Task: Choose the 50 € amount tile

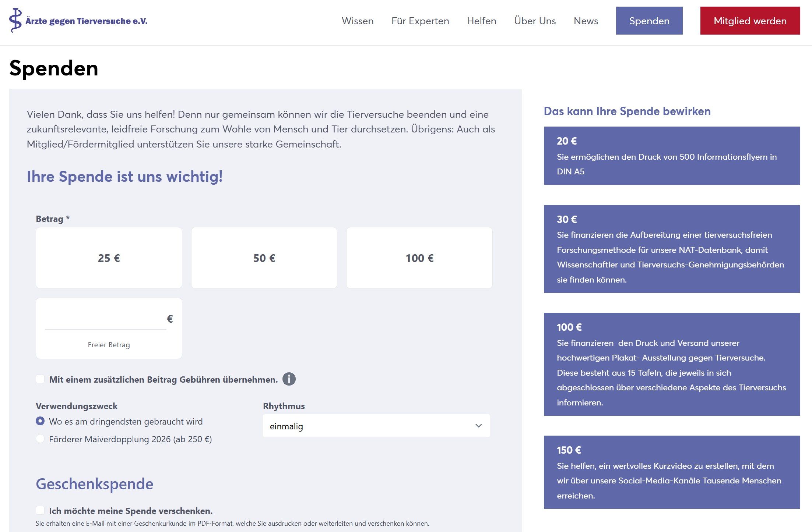Action: [264, 258]
